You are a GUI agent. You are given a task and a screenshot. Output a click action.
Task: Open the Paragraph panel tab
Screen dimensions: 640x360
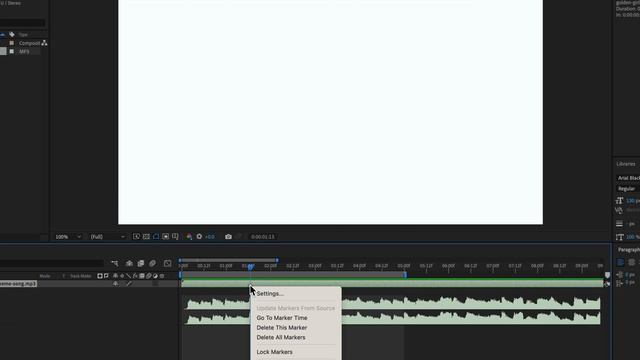click(629, 249)
